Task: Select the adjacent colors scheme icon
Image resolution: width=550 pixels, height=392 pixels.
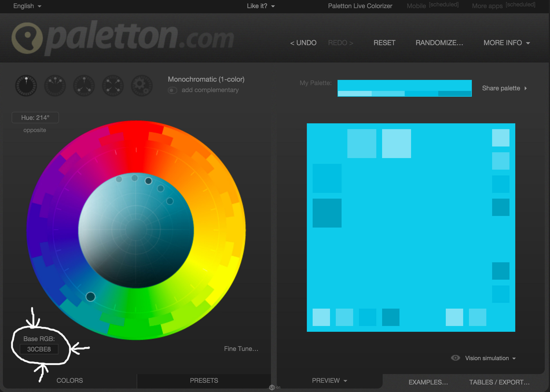Action: 55,86
